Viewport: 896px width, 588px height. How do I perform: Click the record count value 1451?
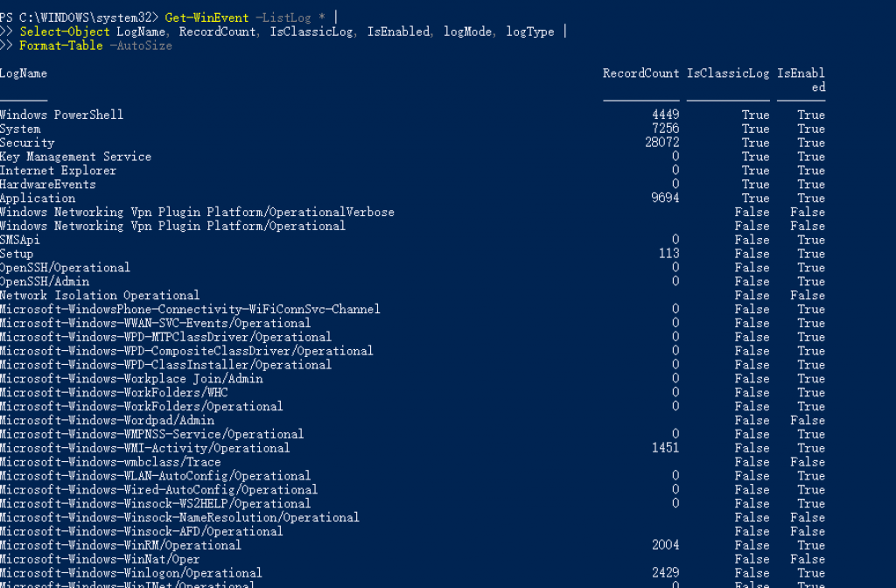(x=665, y=448)
